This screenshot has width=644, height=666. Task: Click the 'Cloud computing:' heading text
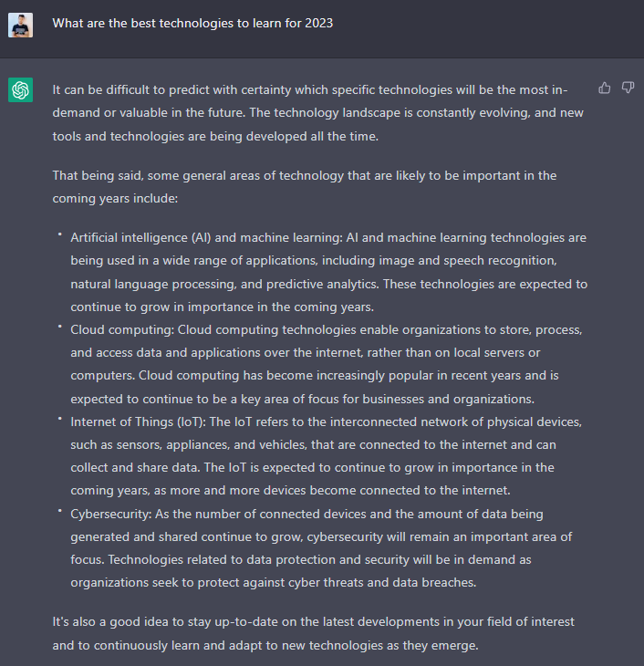(122, 329)
